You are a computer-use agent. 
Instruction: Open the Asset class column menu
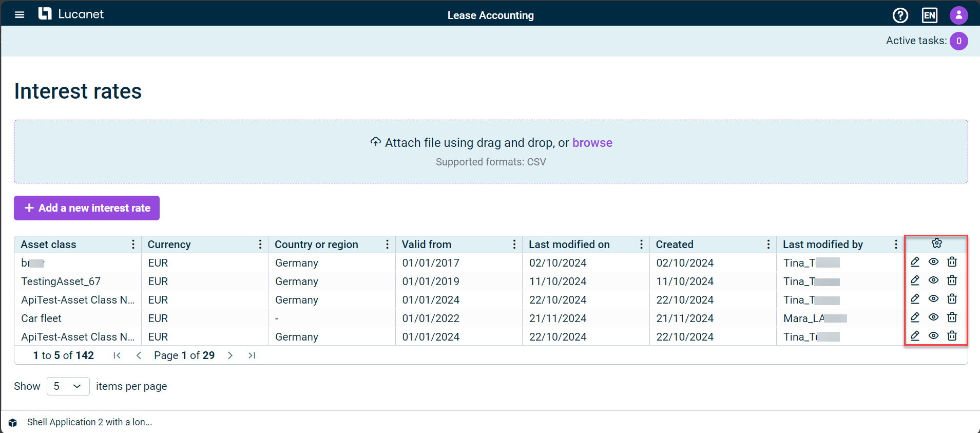(x=133, y=244)
